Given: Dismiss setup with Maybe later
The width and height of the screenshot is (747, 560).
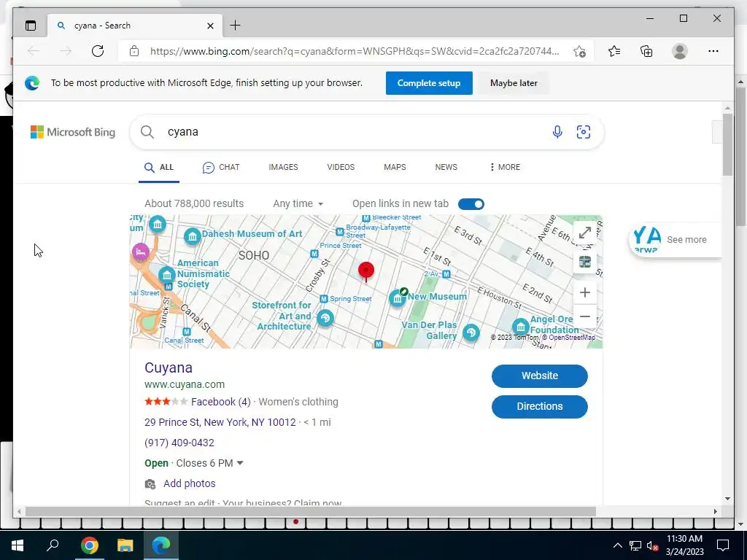Looking at the screenshot, I should click(x=514, y=83).
